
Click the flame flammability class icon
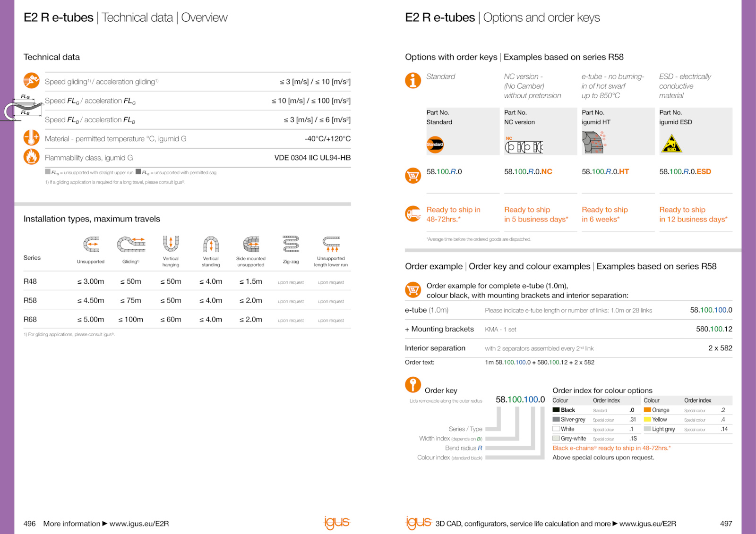[x=31, y=157]
